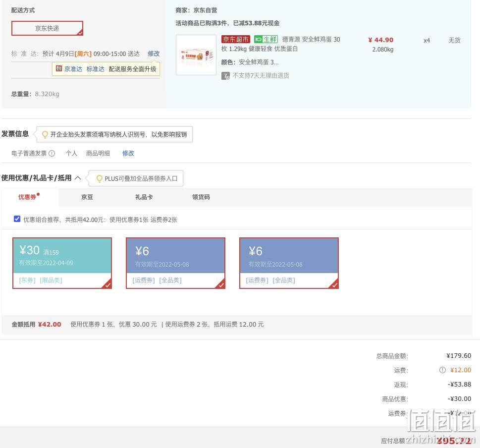480x448 pixels.
Task: Open the 标准达 delivery service link
Action: (95, 69)
